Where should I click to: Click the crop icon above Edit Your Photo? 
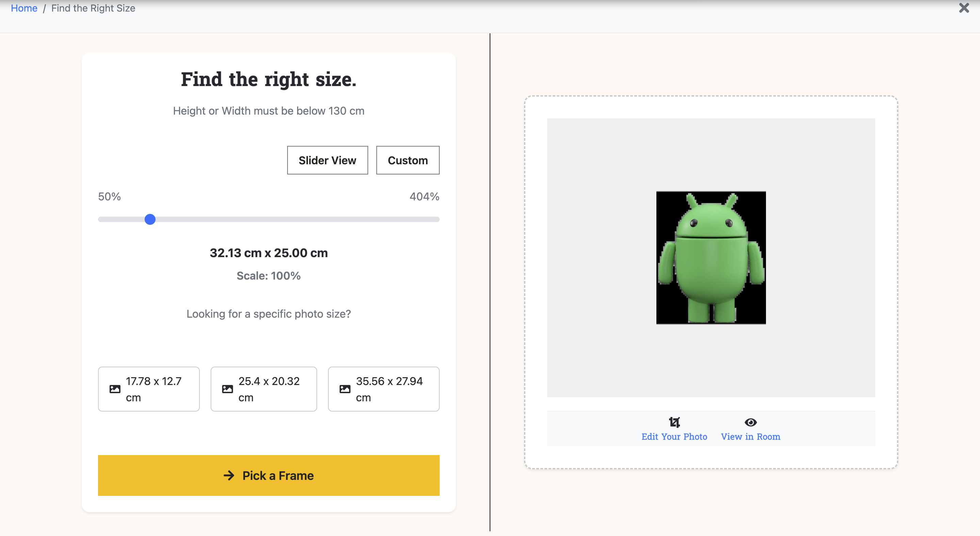tap(674, 422)
